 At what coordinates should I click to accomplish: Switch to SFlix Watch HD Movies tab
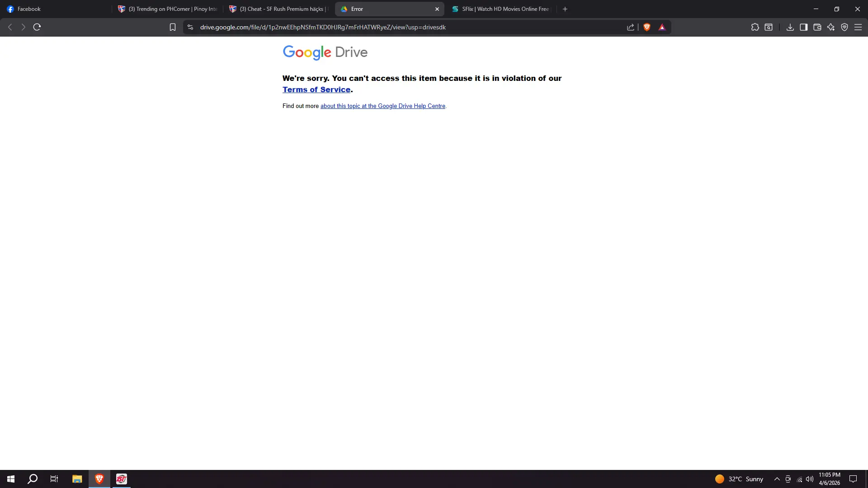(502, 9)
